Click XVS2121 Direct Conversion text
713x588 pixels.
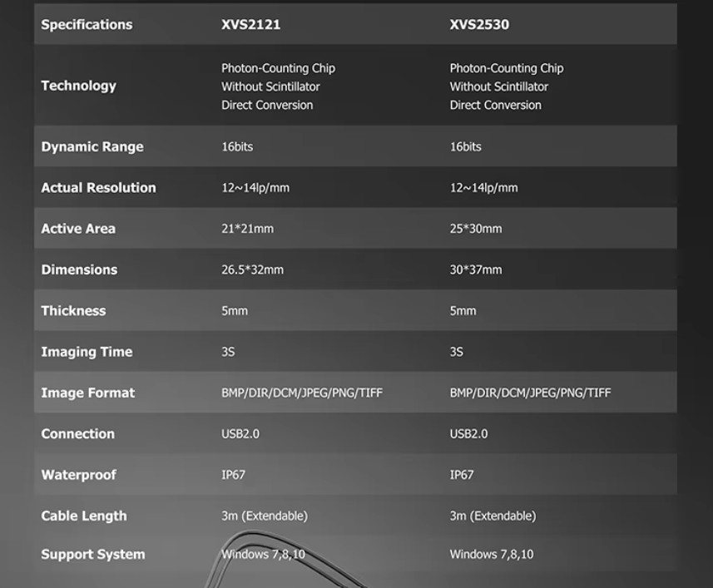267,105
